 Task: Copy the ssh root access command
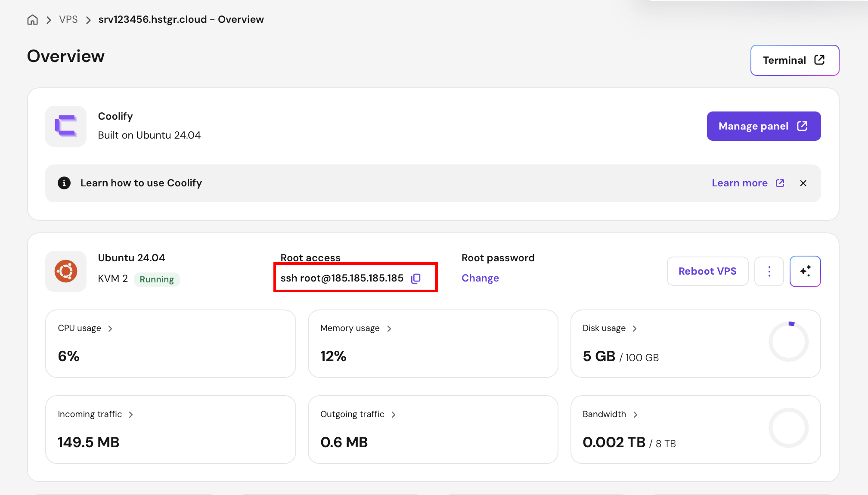tap(416, 278)
